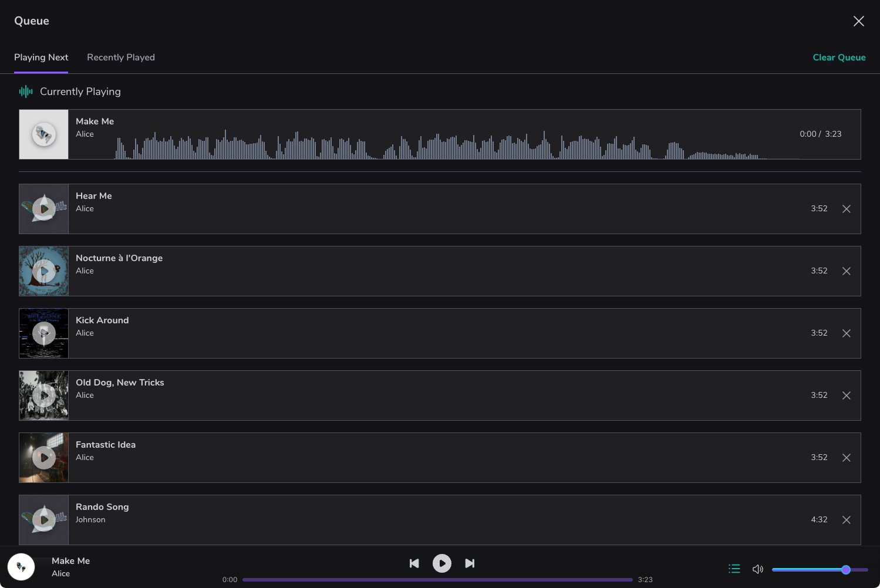Image resolution: width=880 pixels, height=588 pixels.
Task: Click the play overlay on Hear Me artwork
Action: 43,208
